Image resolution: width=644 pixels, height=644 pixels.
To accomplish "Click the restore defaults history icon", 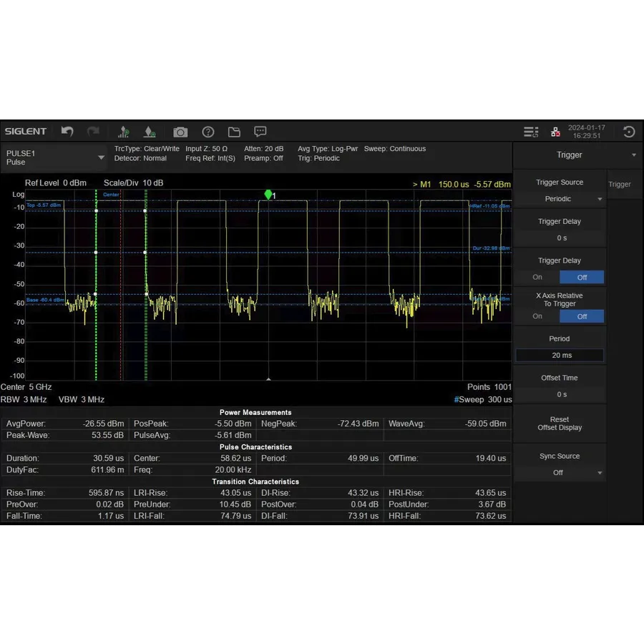I will (628, 131).
